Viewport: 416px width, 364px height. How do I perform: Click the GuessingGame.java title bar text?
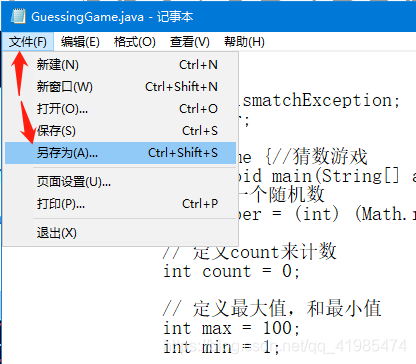[x=112, y=17]
